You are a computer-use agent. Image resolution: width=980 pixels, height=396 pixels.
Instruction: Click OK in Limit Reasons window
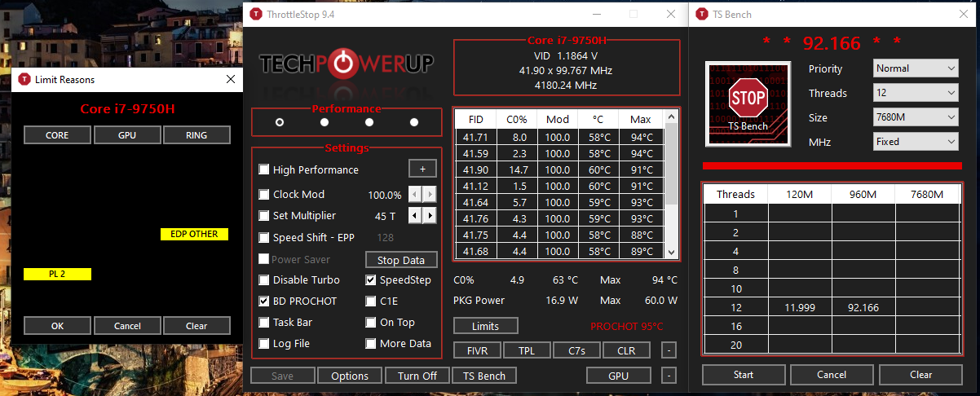(57, 326)
